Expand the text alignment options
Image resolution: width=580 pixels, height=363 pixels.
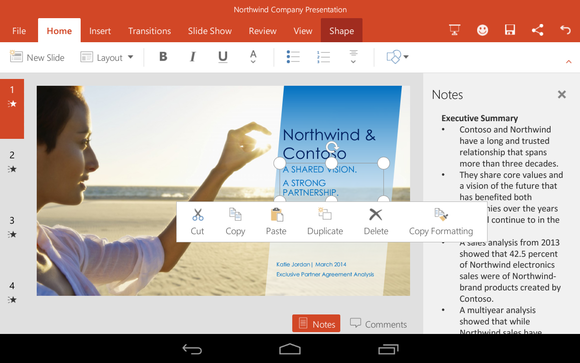point(353,57)
